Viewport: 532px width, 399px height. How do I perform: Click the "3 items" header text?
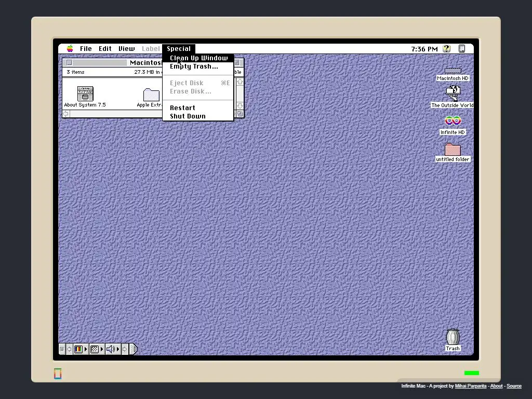pyautogui.click(x=76, y=72)
